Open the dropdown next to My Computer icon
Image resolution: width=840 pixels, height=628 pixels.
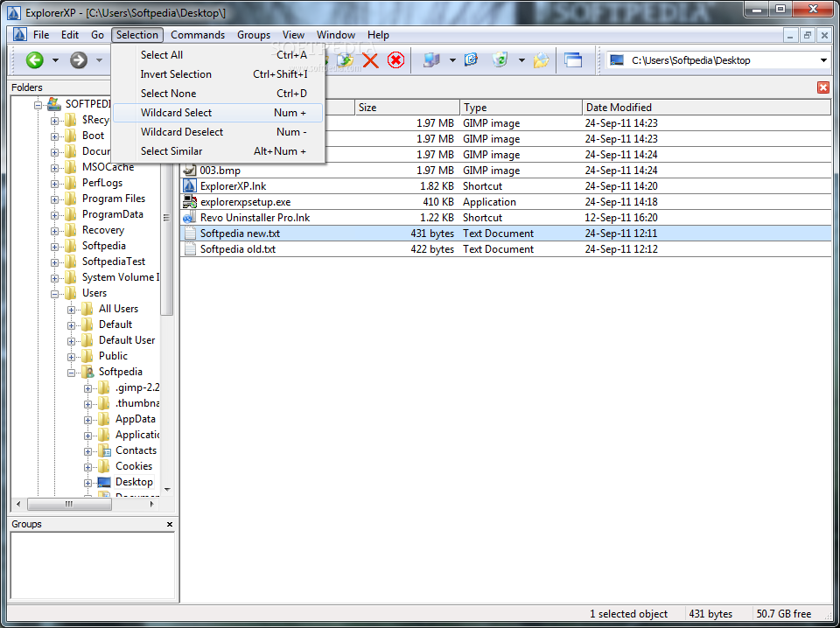pyautogui.click(x=452, y=60)
